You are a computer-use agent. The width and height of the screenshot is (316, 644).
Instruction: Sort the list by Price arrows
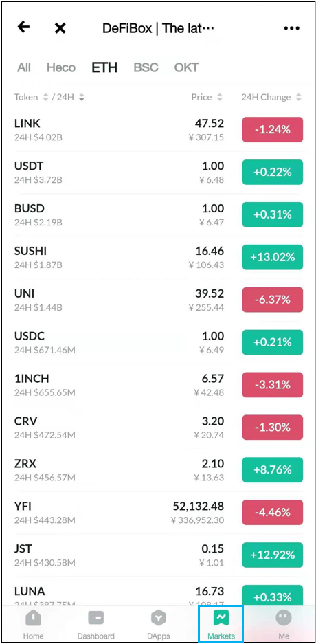[220, 98]
